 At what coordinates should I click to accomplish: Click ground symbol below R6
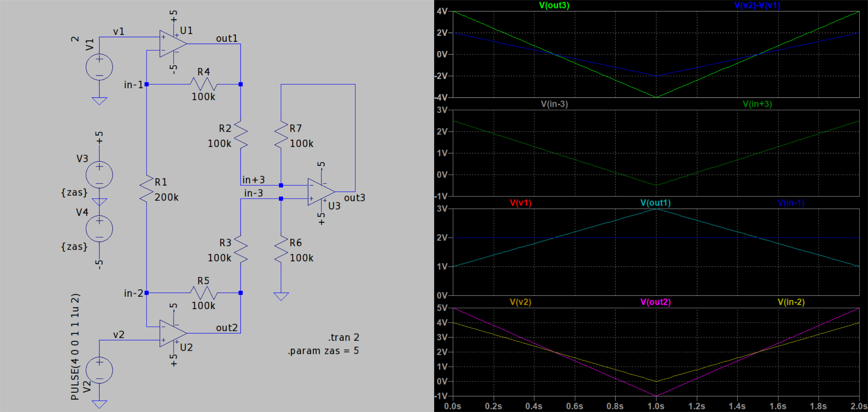281,296
